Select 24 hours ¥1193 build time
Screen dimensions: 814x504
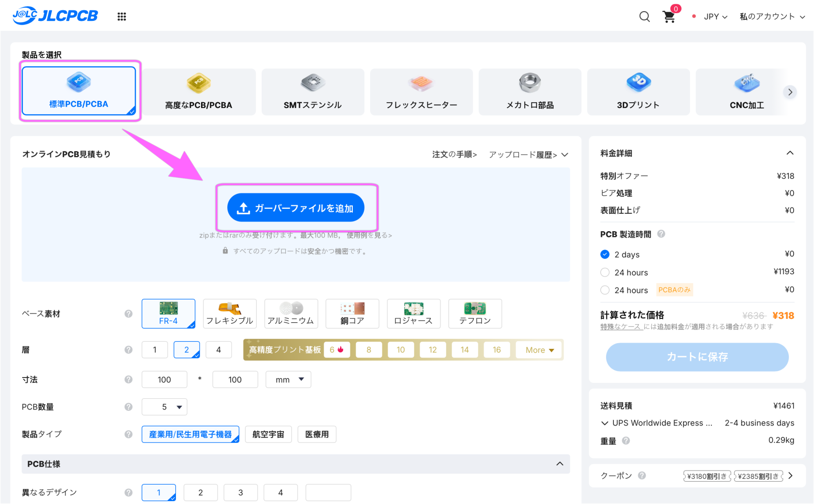[605, 272]
